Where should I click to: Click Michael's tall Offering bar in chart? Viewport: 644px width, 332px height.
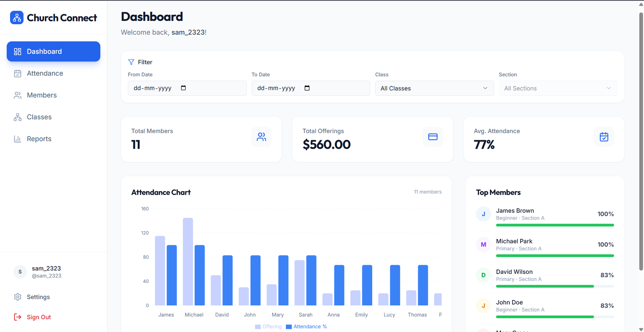click(188, 261)
